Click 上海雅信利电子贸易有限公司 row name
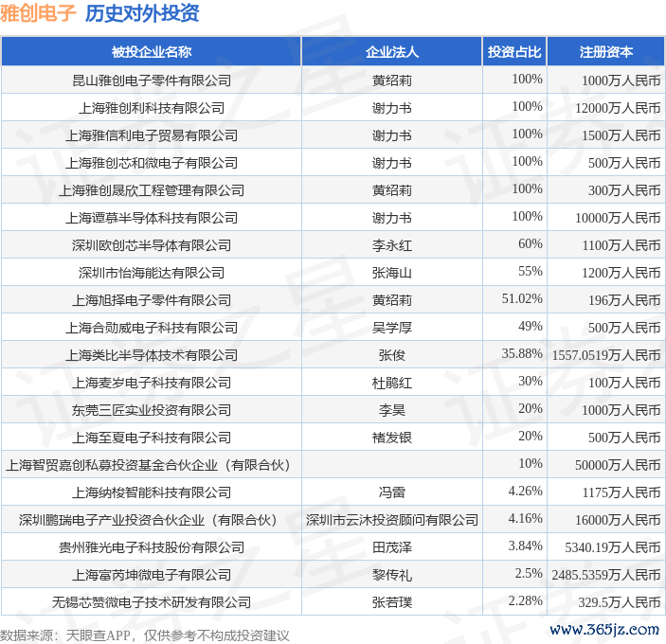 [x=152, y=135]
